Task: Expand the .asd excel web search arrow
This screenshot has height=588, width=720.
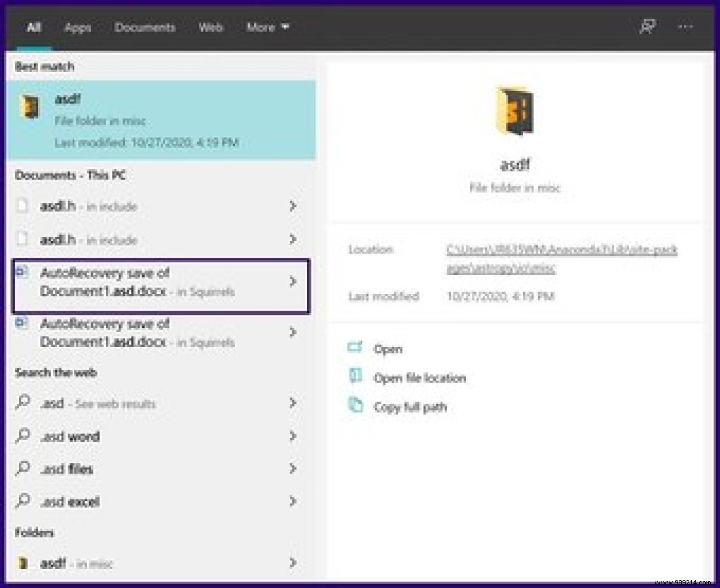Action: [293, 501]
